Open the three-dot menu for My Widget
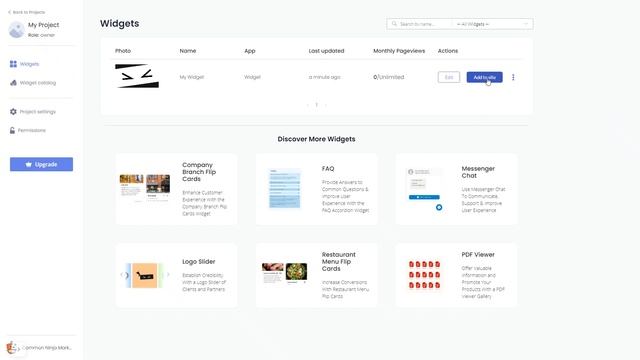The width and height of the screenshot is (640, 360). tap(513, 77)
